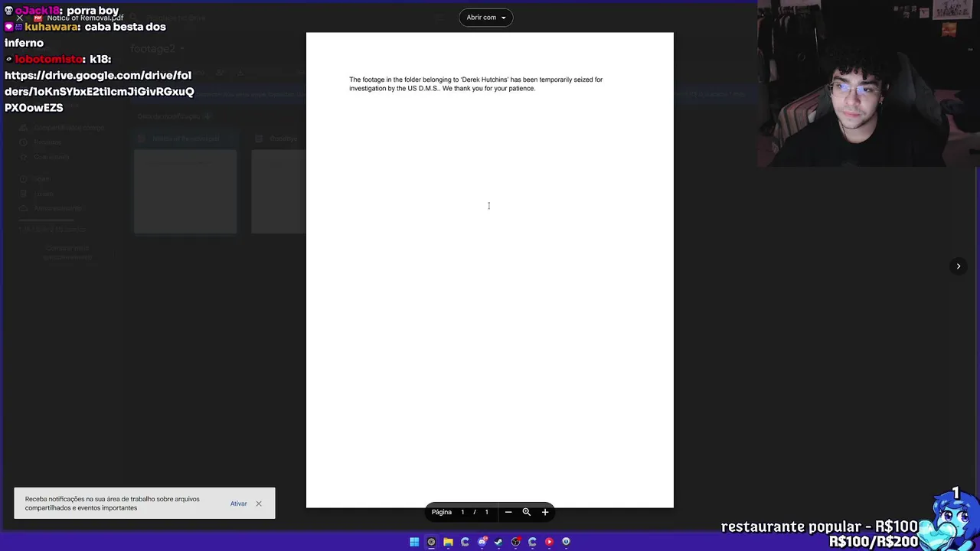Click the notification prompt message text

[112, 504]
